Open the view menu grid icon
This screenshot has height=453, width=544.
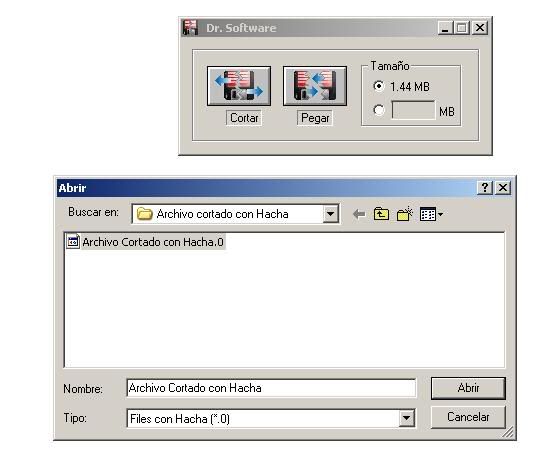pyautogui.click(x=428, y=214)
